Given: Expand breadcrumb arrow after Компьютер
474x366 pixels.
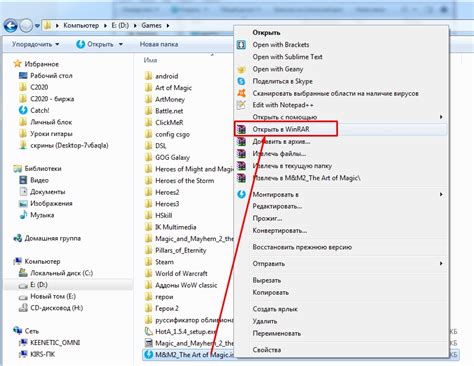Looking at the screenshot, I should click(105, 25).
